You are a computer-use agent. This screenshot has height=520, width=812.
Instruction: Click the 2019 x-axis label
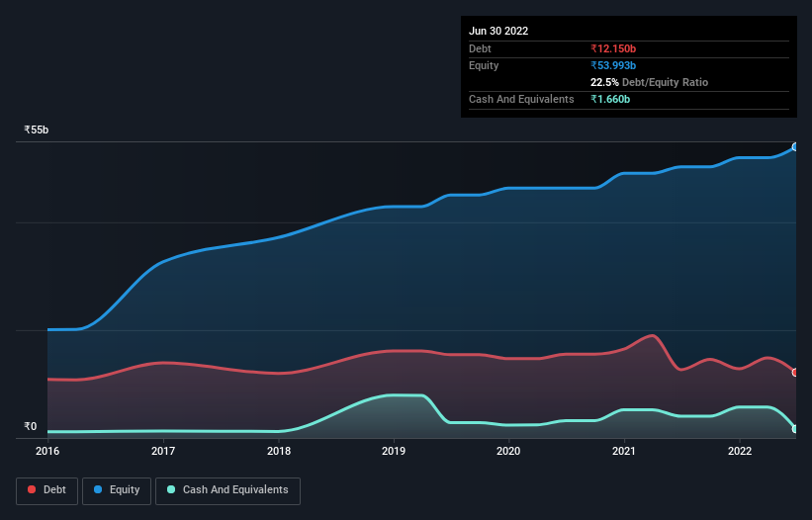(x=394, y=451)
